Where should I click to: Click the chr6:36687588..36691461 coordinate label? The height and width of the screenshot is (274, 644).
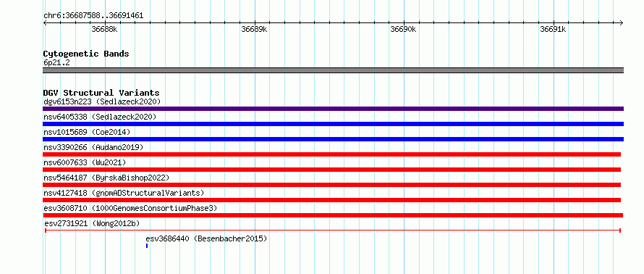point(93,16)
